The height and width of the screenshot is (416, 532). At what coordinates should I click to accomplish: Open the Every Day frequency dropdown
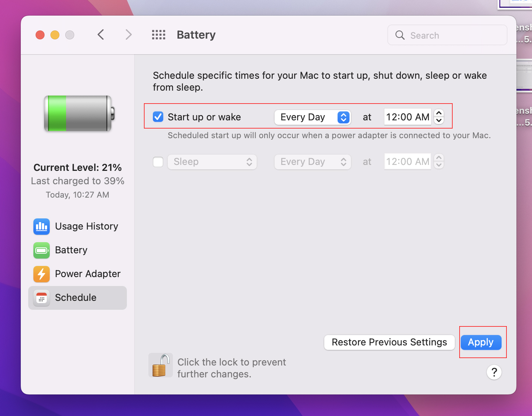pos(312,117)
